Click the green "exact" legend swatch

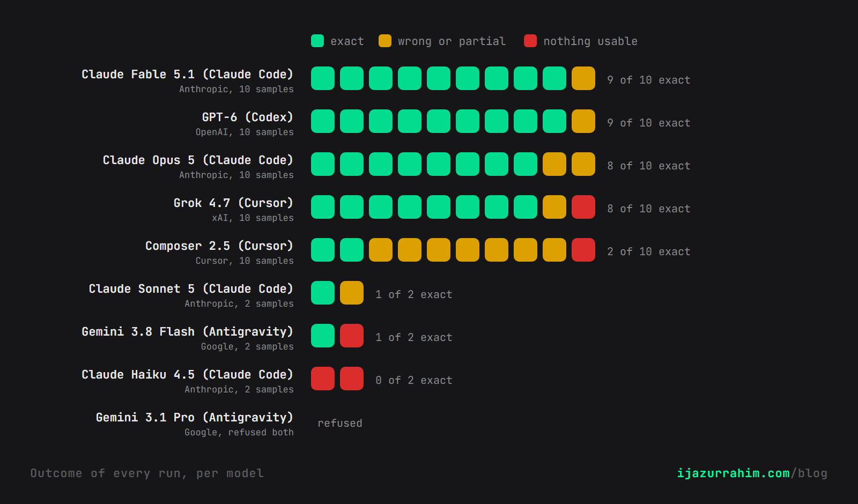point(317,41)
